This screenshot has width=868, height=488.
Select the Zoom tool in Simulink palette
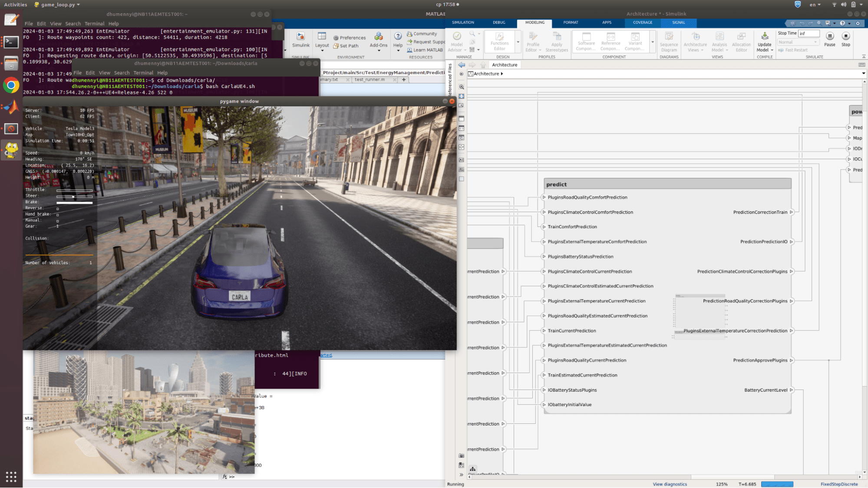point(462,87)
